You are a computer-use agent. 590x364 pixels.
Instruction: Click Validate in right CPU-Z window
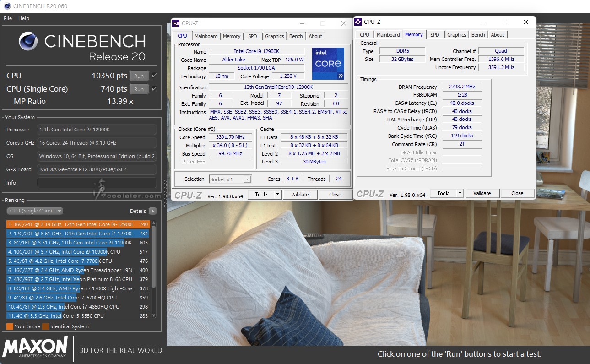(x=482, y=193)
